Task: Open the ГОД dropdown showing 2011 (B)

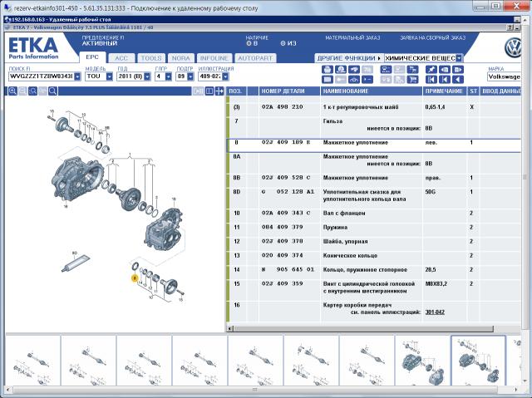Action: (x=147, y=76)
